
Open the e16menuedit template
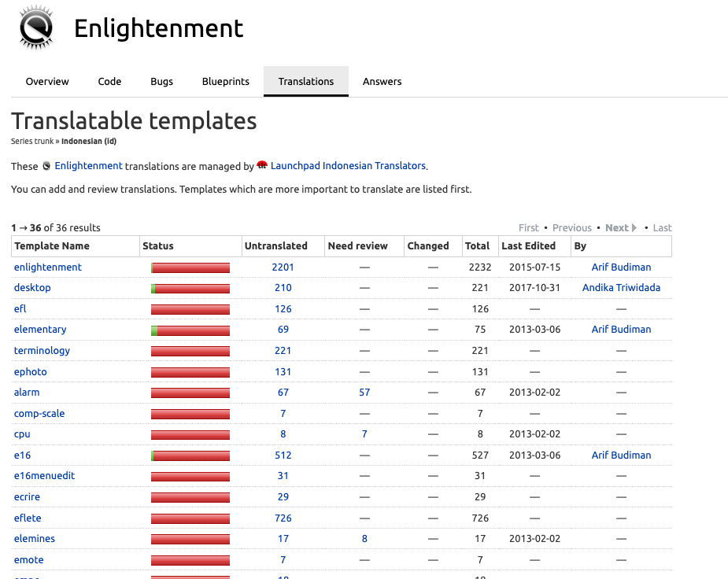click(x=45, y=476)
